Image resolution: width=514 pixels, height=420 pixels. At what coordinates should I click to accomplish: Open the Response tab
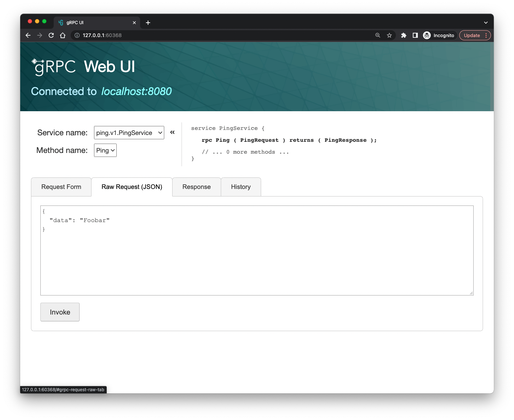(197, 187)
